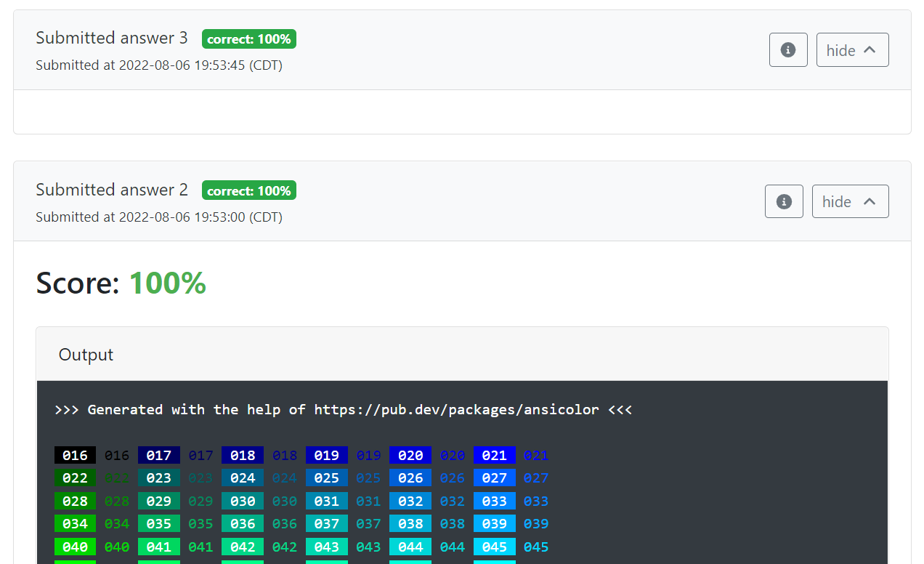Select color cell 033 in the output

tap(495, 501)
